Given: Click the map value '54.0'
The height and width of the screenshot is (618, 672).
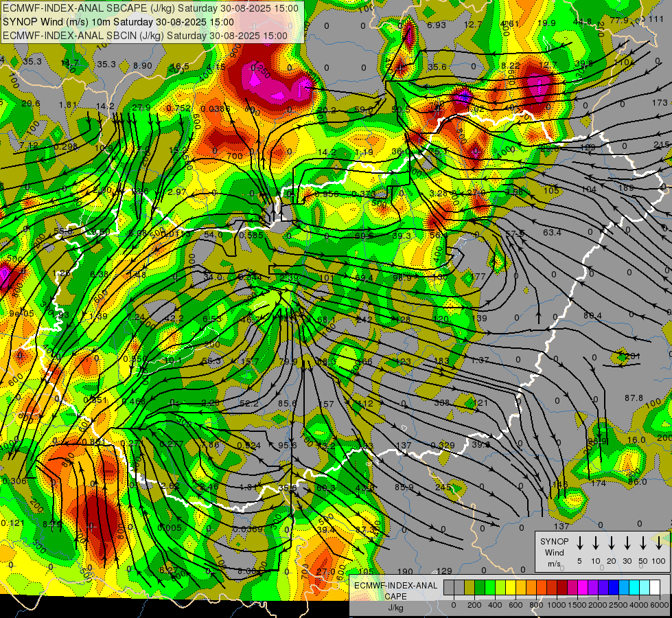Looking at the screenshot, I should pyautogui.click(x=213, y=235).
